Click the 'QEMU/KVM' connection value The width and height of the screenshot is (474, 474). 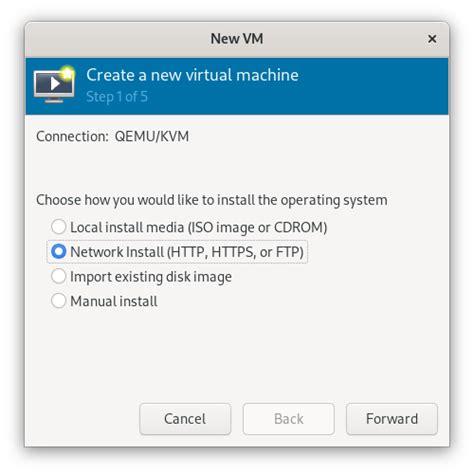tap(152, 136)
